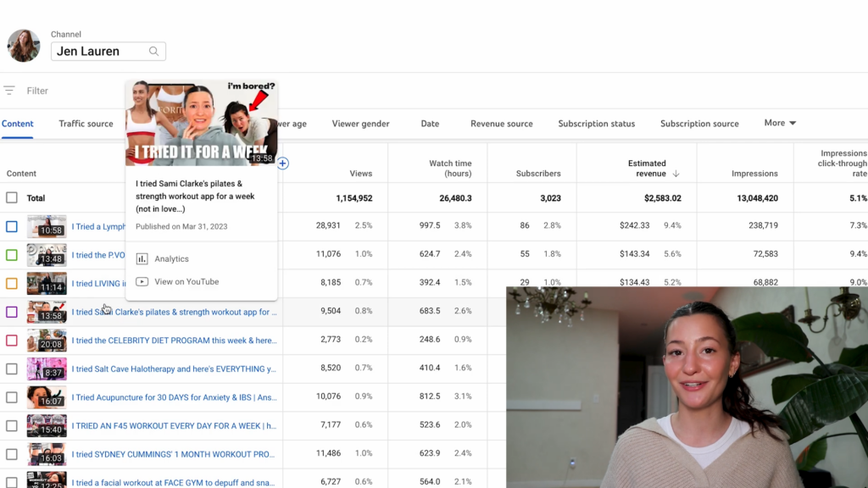
Task: Check the box for Salt Cave Halotherapy video
Action: coord(12,369)
